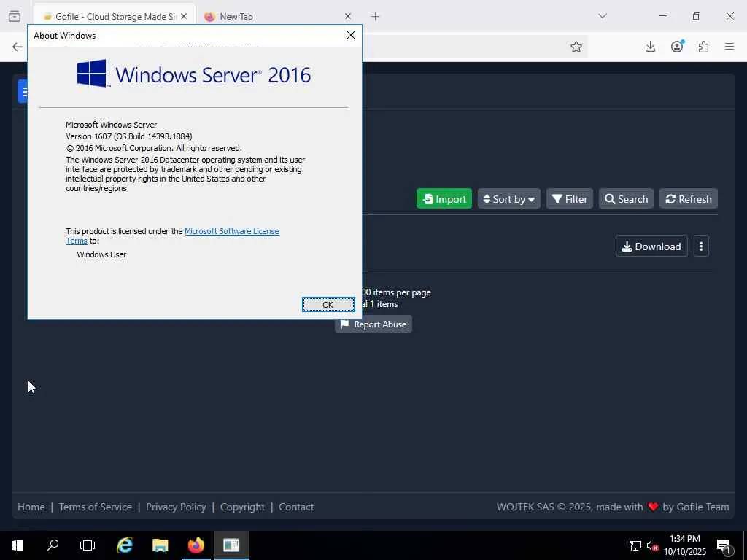Open Task View on the taskbar
The image size is (747, 560).
(88, 545)
